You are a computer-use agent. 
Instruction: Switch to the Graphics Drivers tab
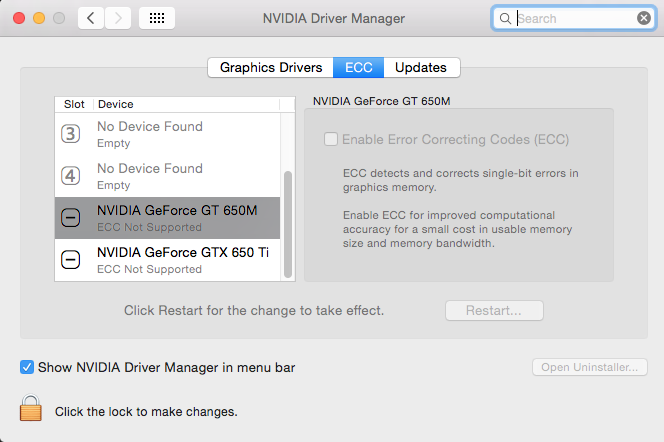click(x=271, y=67)
